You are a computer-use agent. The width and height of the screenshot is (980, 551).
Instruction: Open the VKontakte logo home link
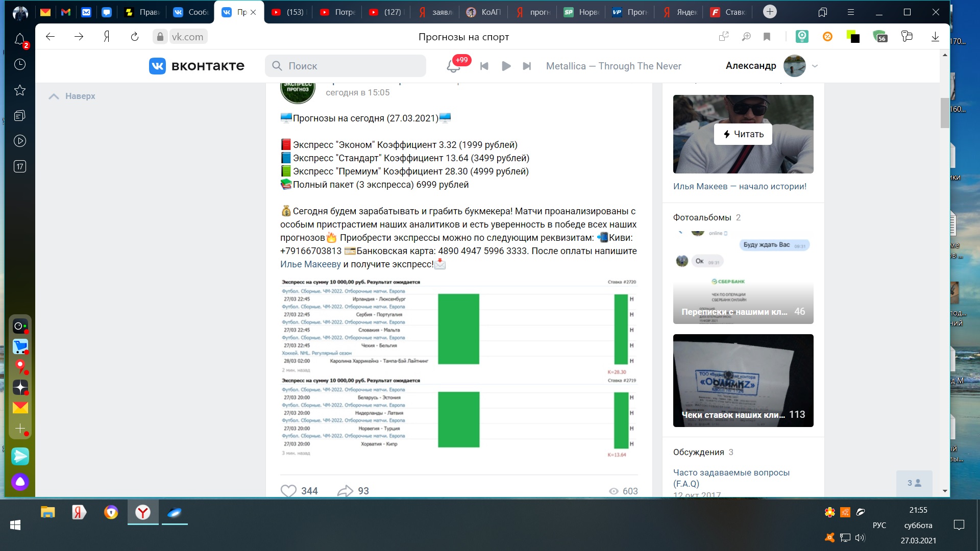coord(197,66)
